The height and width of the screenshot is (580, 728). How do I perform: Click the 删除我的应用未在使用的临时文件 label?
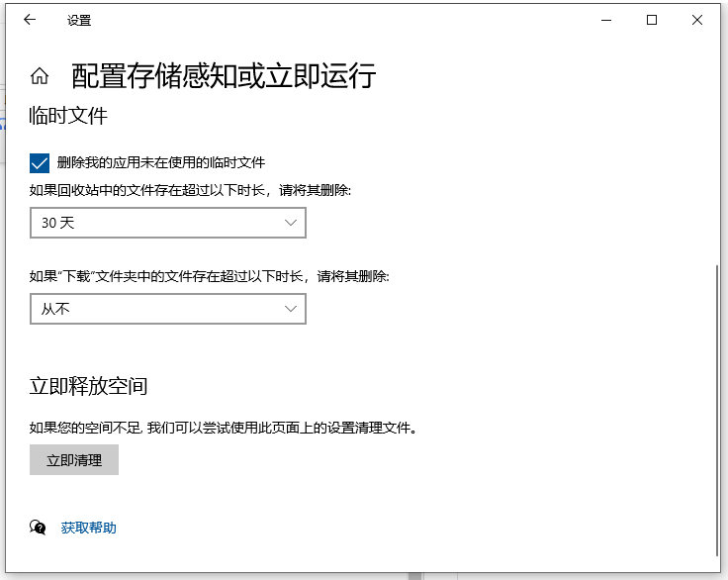click(x=161, y=162)
